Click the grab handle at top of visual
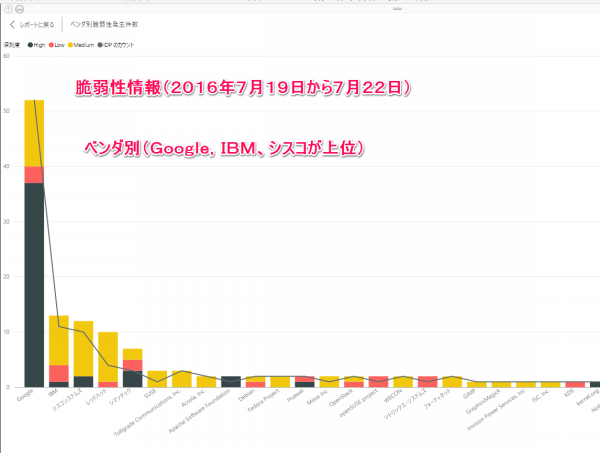Image resolution: width=600 pixels, height=453 pixels. pyautogui.click(x=398, y=8)
